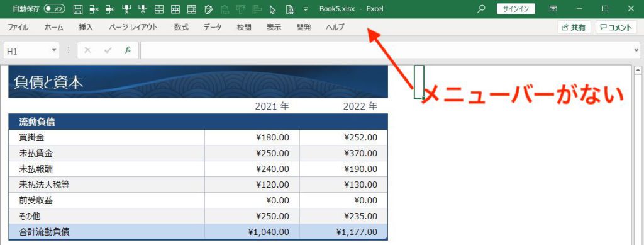Click the clipboard with pencil icon
Image resolution: width=644 pixels, height=245 pixels.
208,9
